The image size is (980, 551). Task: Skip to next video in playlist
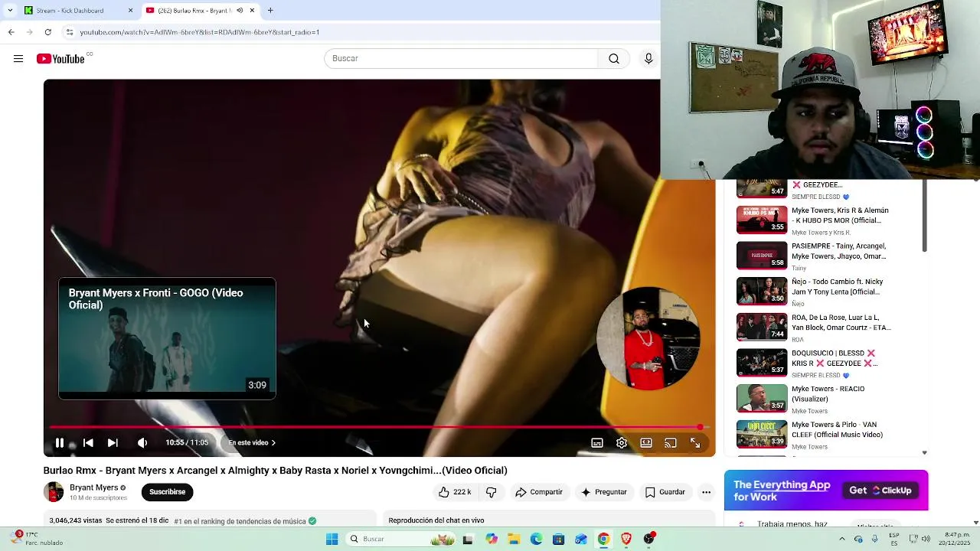[x=113, y=442]
